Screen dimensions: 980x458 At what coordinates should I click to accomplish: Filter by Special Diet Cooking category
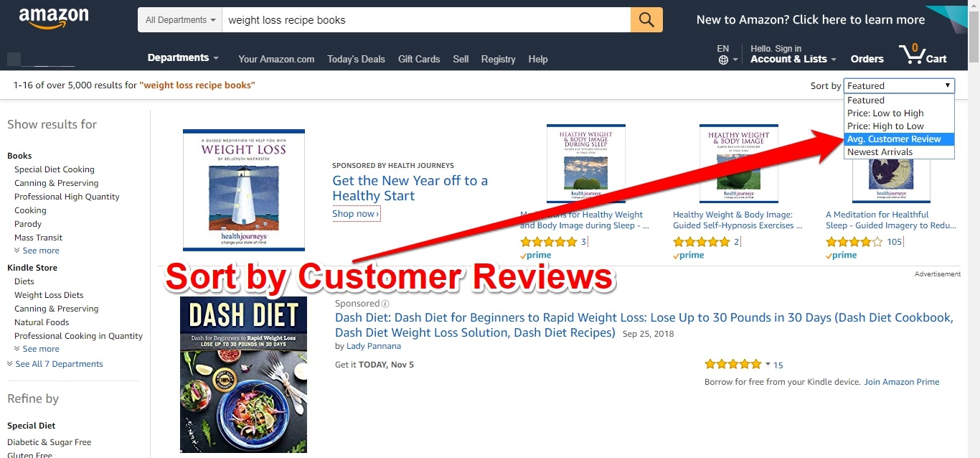55,169
